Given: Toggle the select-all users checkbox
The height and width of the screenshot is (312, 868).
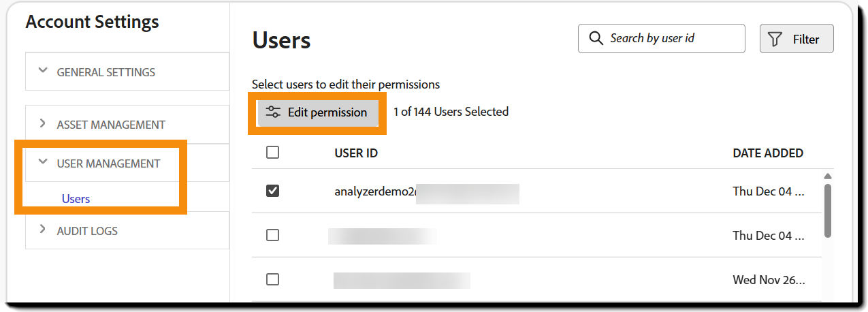Looking at the screenshot, I should [272, 153].
